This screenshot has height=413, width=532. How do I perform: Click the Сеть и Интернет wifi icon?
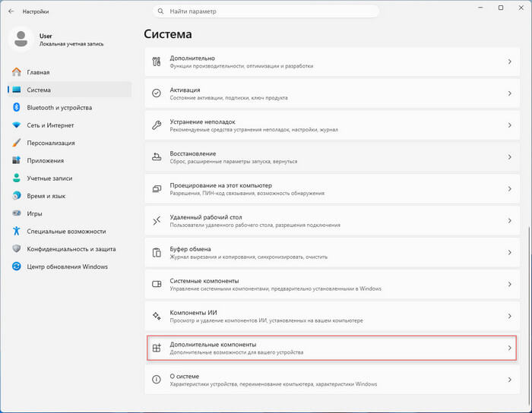pos(16,125)
